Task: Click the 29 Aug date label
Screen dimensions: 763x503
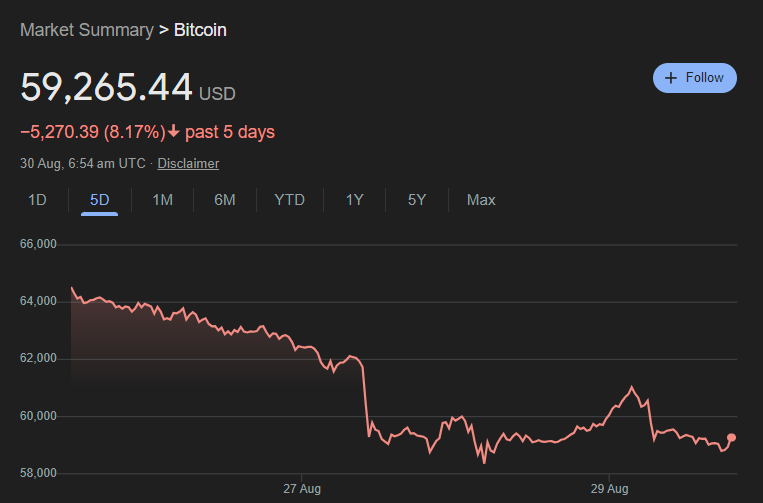Action: (x=609, y=489)
